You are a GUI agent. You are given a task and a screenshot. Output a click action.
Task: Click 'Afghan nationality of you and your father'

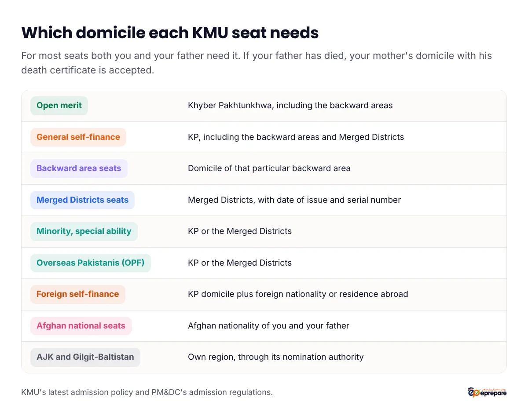(268, 326)
